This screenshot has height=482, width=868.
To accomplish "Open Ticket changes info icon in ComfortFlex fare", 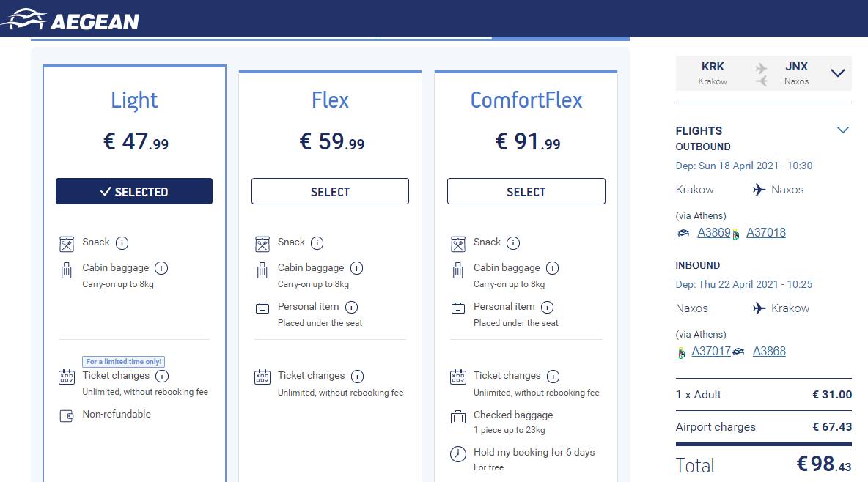I will (553, 377).
